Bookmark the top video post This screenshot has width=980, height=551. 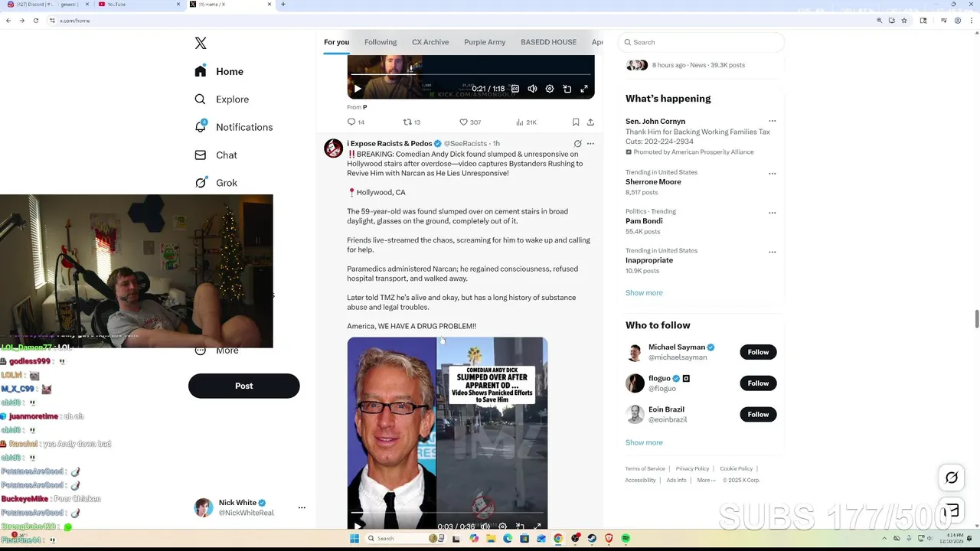point(576,122)
